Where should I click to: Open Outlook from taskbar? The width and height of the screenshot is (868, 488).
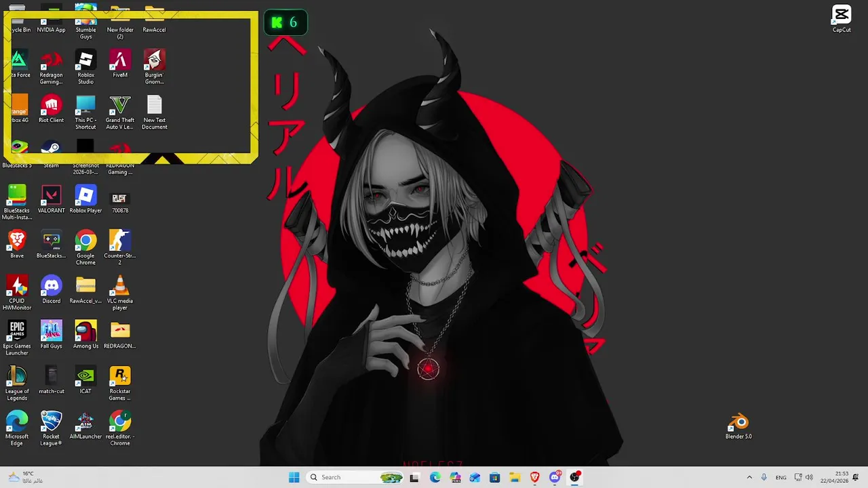475,477
